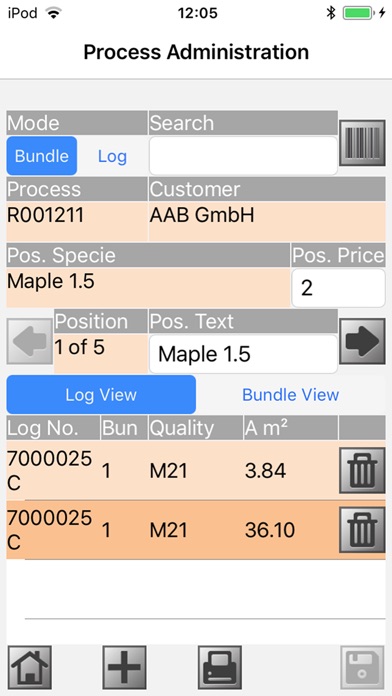Save with the floppy disk icon

pyautogui.click(x=362, y=668)
